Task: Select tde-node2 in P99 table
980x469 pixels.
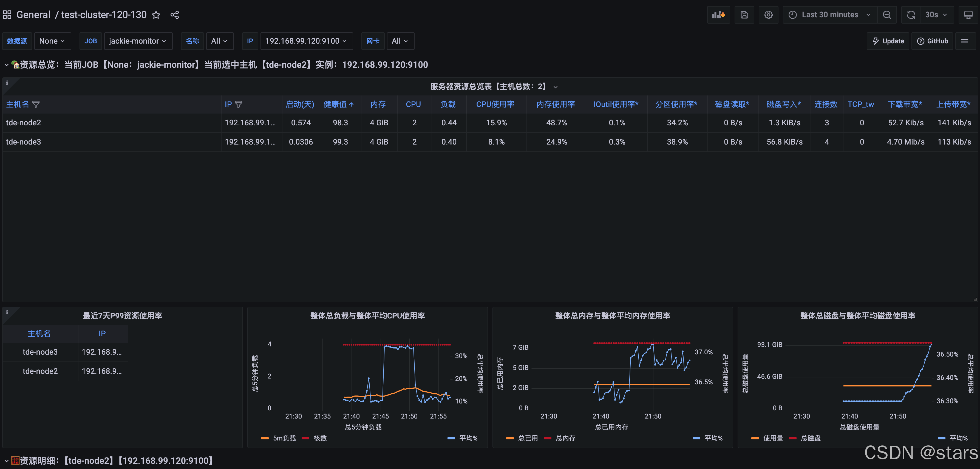Action: 40,371
